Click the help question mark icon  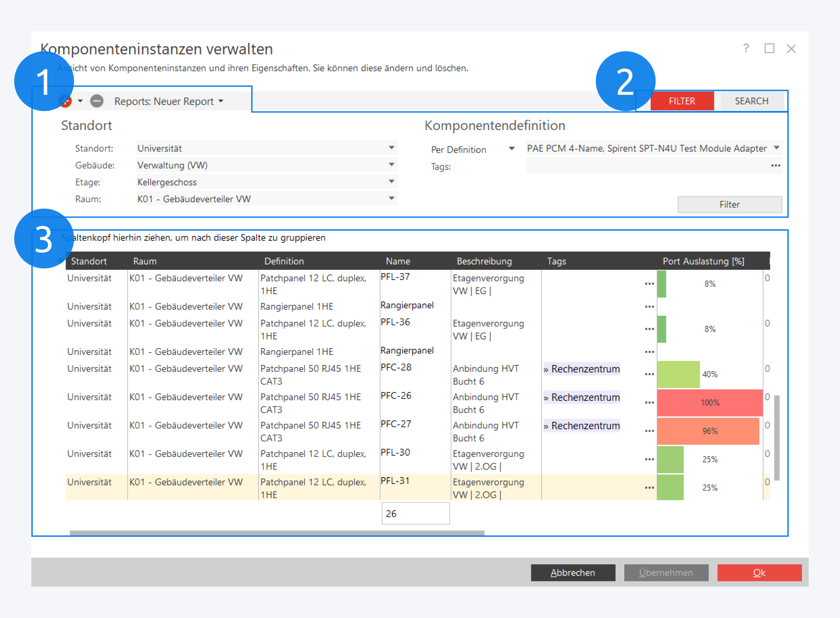click(746, 48)
